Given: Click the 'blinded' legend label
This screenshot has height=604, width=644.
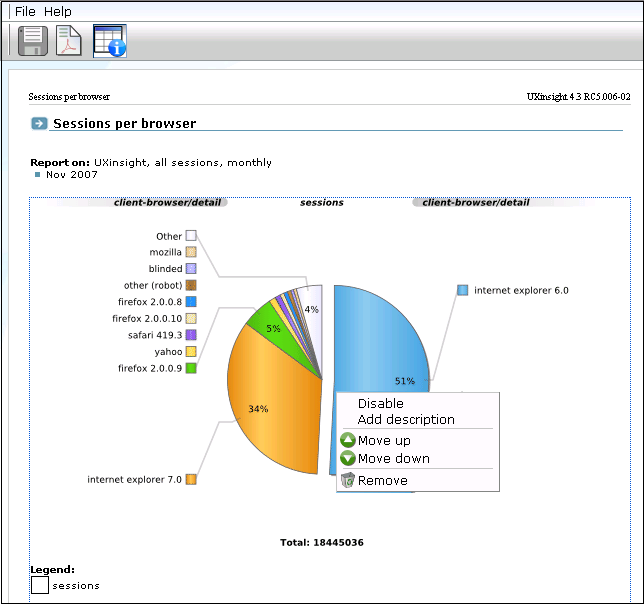Looking at the screenshot, I should (166, 269).
